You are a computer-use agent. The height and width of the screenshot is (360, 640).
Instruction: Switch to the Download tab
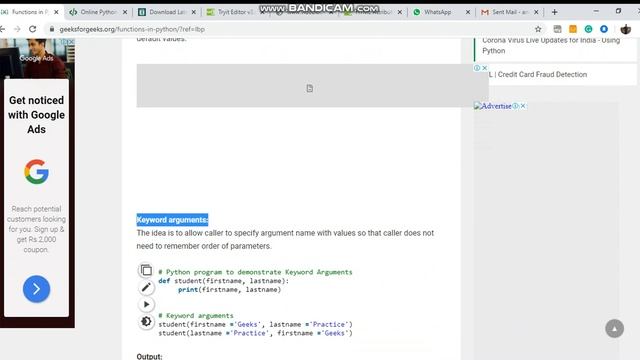click(167, 12)
